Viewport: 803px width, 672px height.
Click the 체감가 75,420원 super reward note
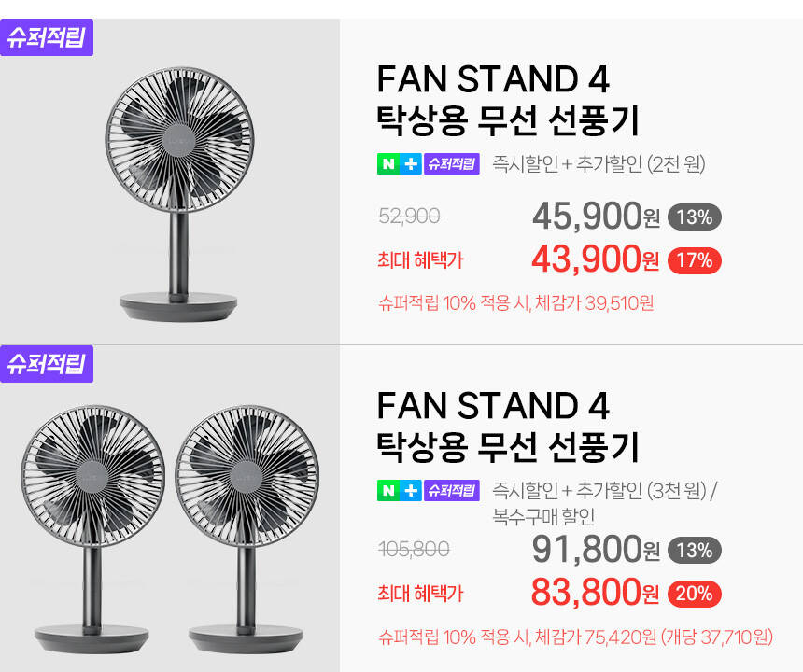(x=575, y=637)
